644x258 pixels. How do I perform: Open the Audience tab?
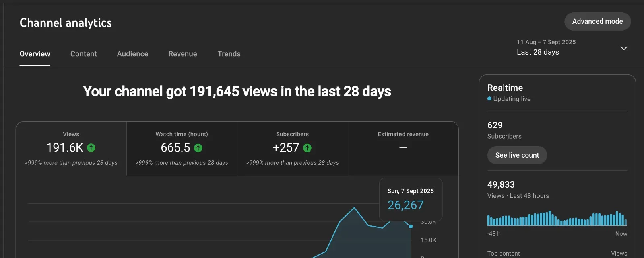click(x=132, y=54)
